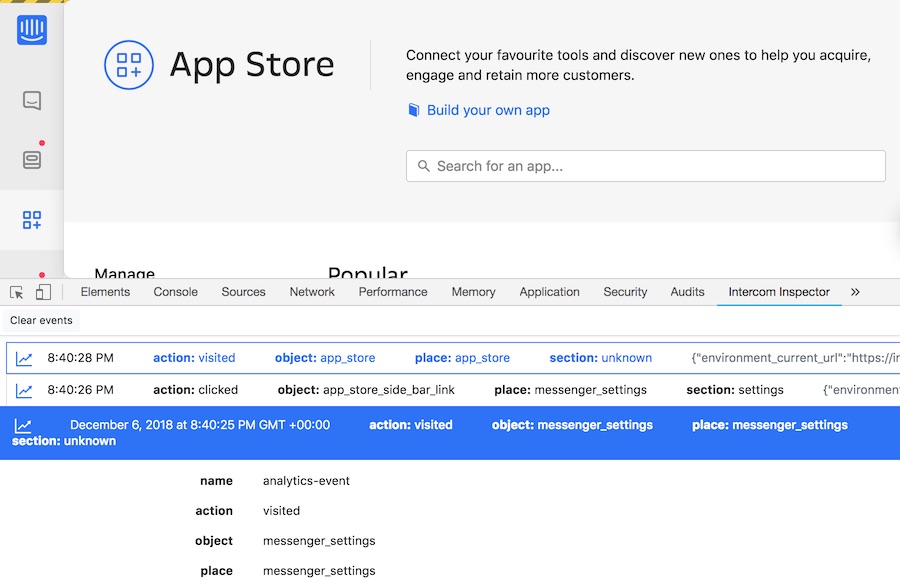Switch to the Audits tab
Image resolution: width=900 pixels, height=580 pixels.
pos(688,292)
